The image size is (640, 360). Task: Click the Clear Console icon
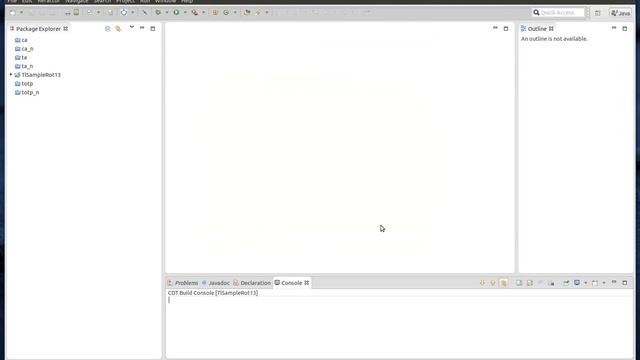click(x=519, y=283)
